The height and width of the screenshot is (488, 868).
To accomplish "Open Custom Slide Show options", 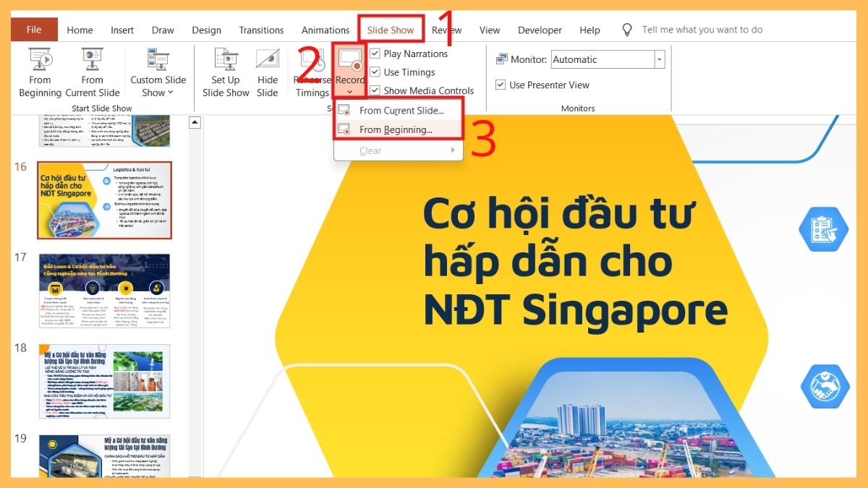I will [158, 71].
